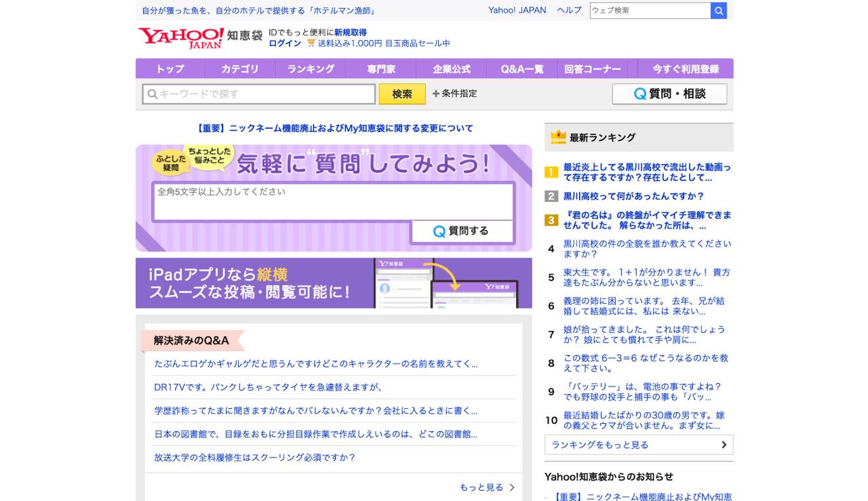
Task: Click the 全角5文字以上 question text area
Action: pyautogui.click(x=333, y=201)
